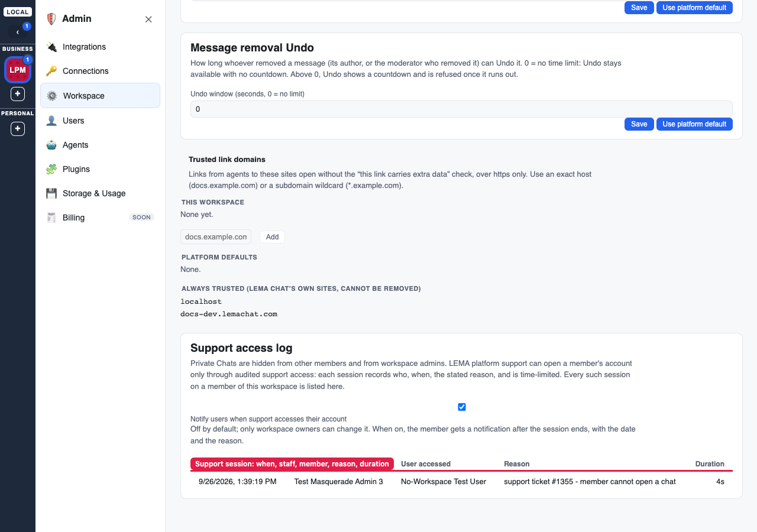Click the Workspace gear icon

click(x=52, y=96)
